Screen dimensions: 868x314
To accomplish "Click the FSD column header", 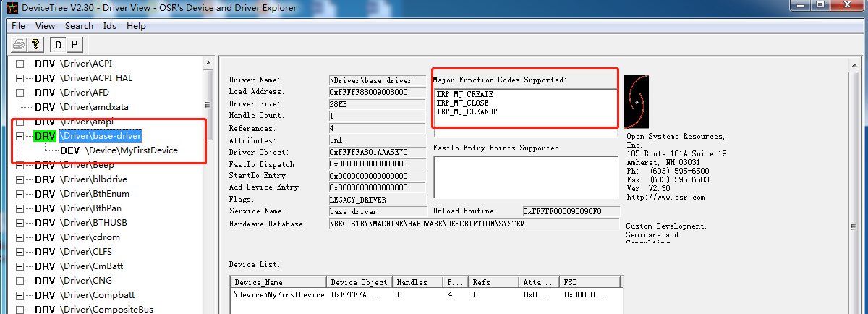I will 591,282.
